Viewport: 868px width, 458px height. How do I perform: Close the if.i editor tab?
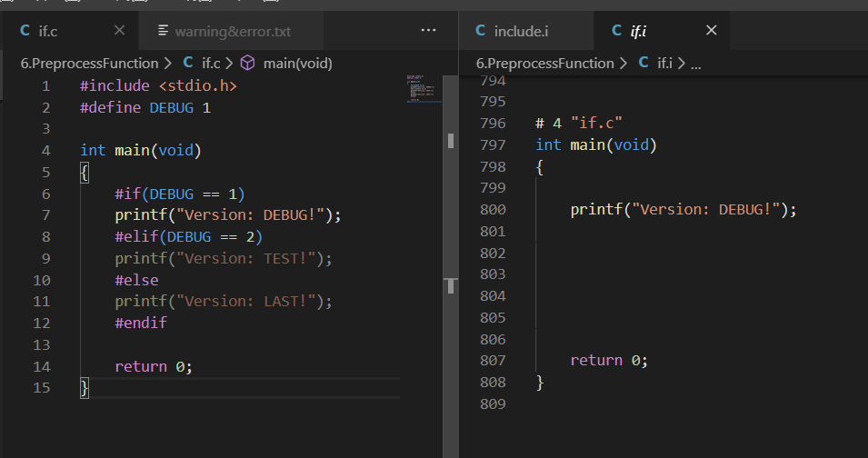712,31
